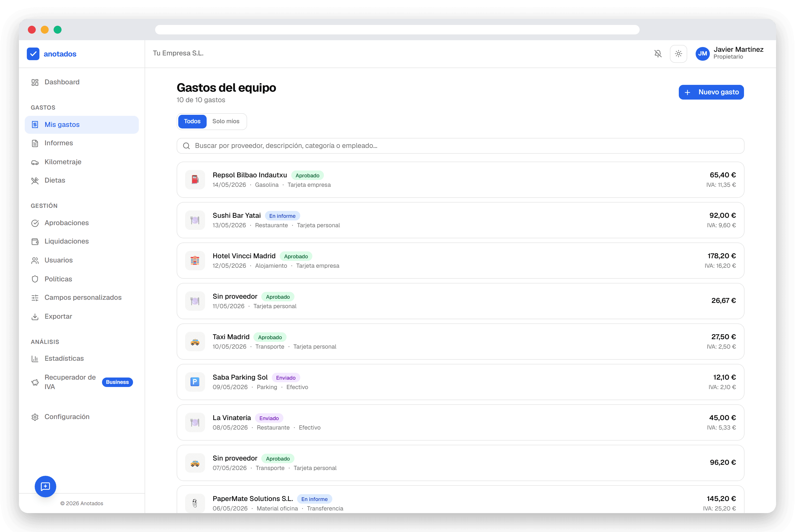Click the 10 de 10 gastos count
This screenshot has width=795, height=532.
tap(201, 100)
